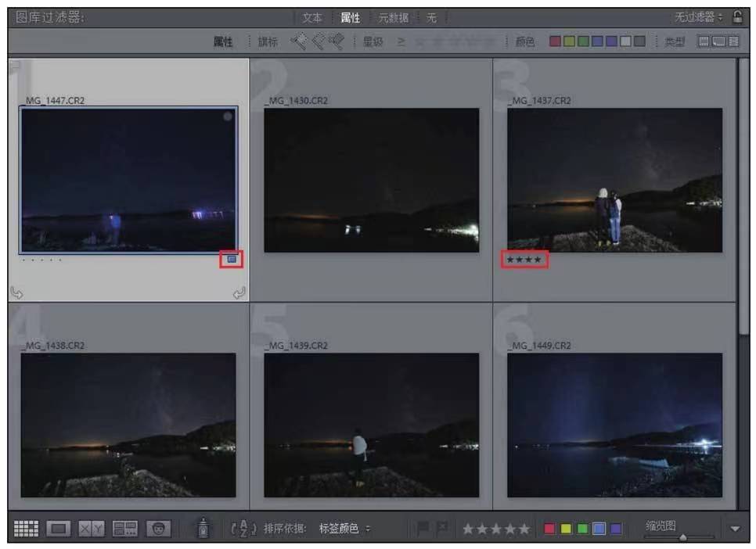Set one-star rating in the bottom toolbar
756x549 pixels.
468,529
